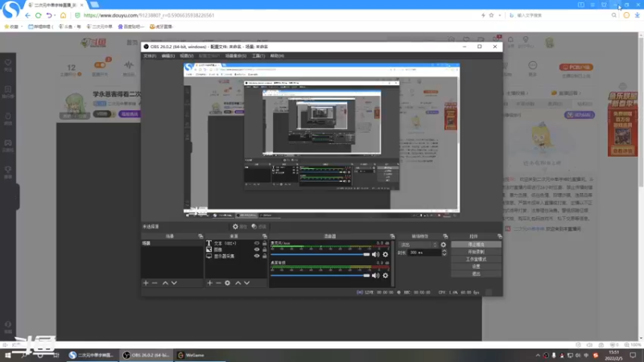Pop out the Scene Transitions dock
This screenshot has height=362, width=644.
pyautogui.click(x=445, y=237)
